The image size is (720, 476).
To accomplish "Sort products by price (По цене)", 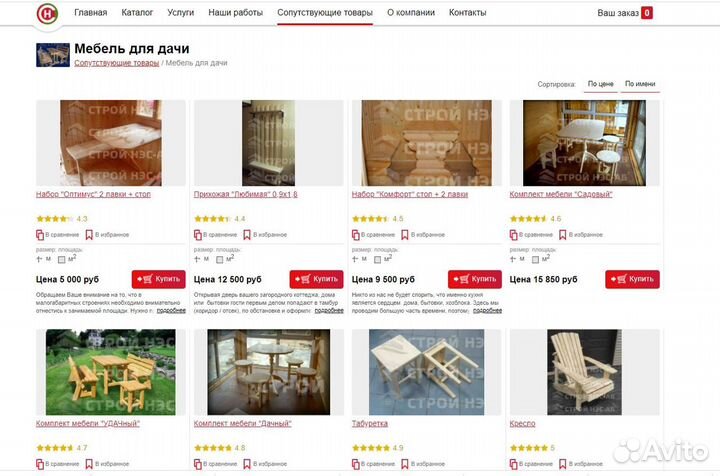I will coord(601,84).
